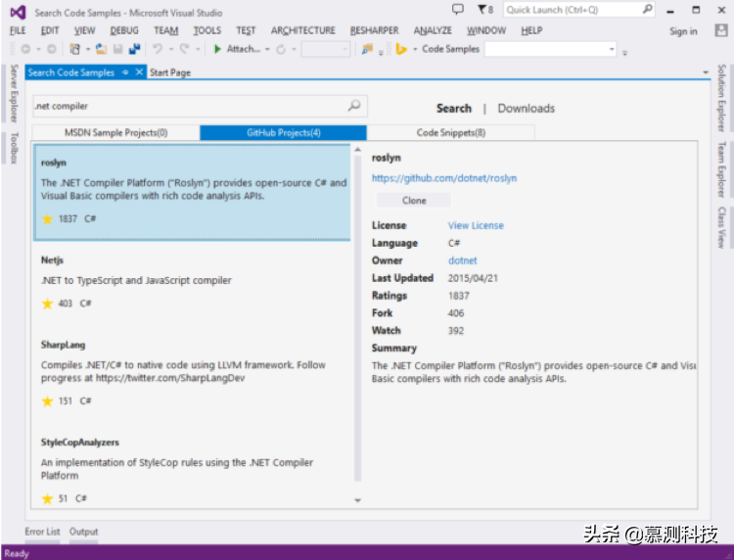Close the Search Code Samples tab
The width and height of the screenshot is (734, 560).
click(x=139, y=72)
